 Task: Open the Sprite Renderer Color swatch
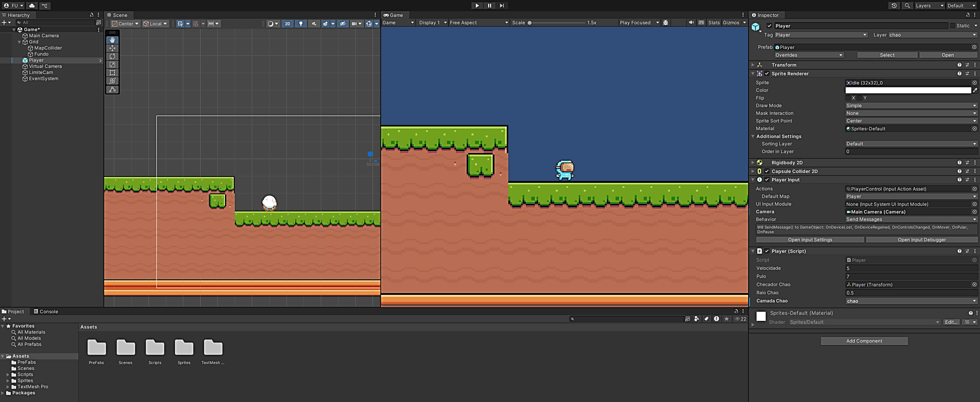pos(908,90)
